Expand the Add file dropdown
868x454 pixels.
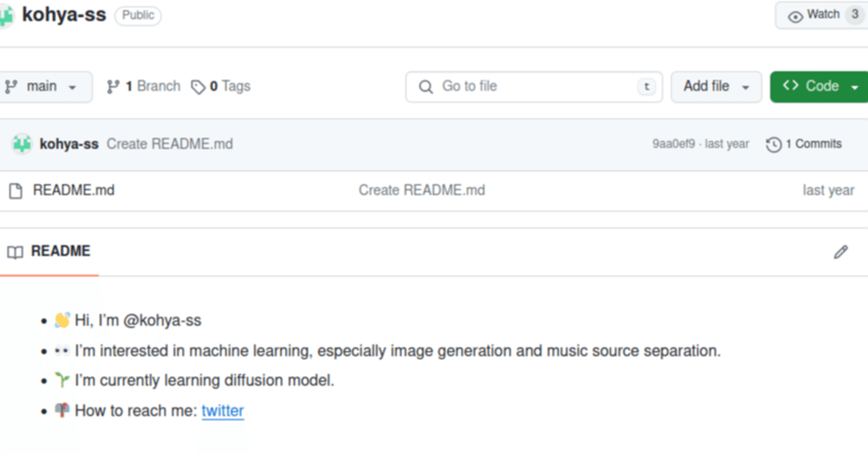pyautogui.click(x=716, y=87)
